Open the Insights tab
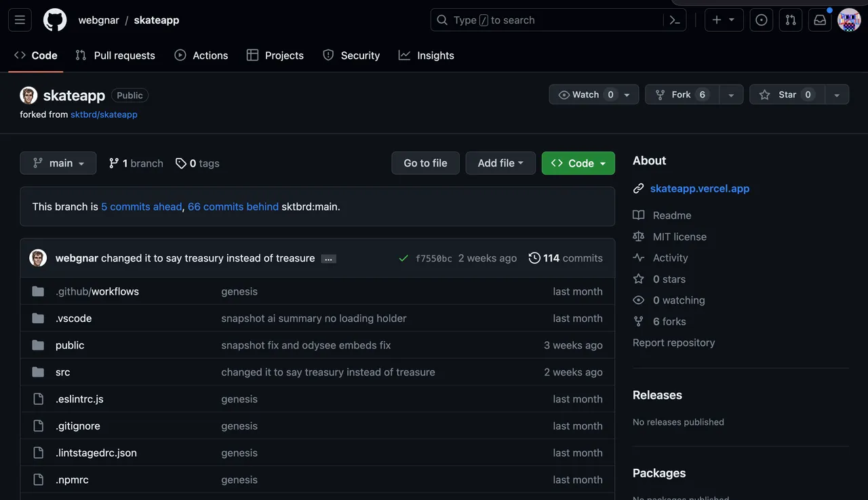 [427, 56]
